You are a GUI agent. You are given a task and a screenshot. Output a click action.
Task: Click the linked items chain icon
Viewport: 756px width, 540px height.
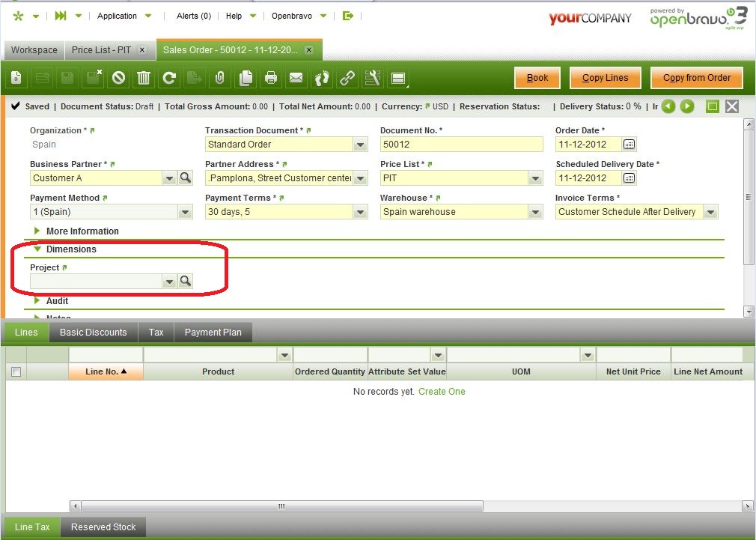coord(347,78)
